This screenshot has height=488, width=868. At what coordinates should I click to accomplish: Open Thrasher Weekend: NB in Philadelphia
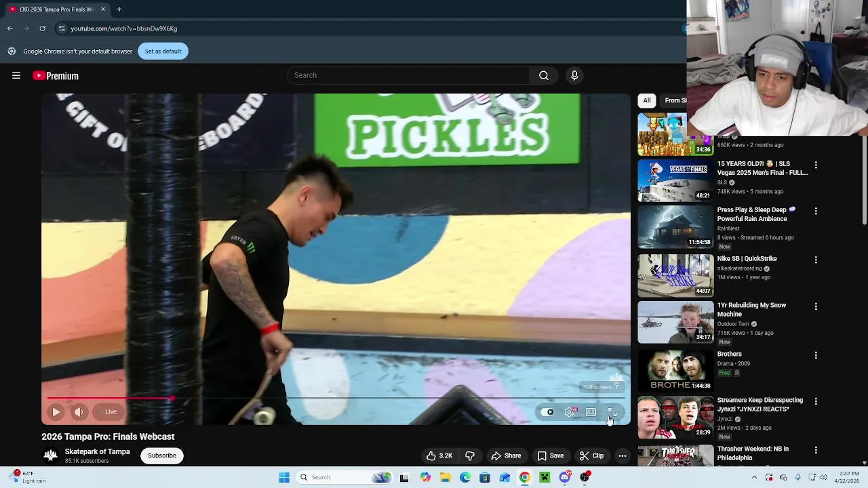pyautogui.click(x=753, y=453)
